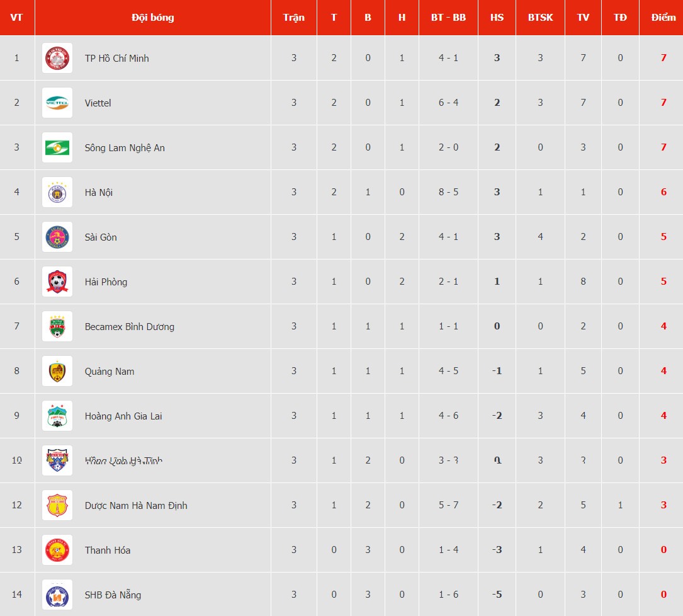Select the HS column header
683x616 pixels.
point(497,18)
